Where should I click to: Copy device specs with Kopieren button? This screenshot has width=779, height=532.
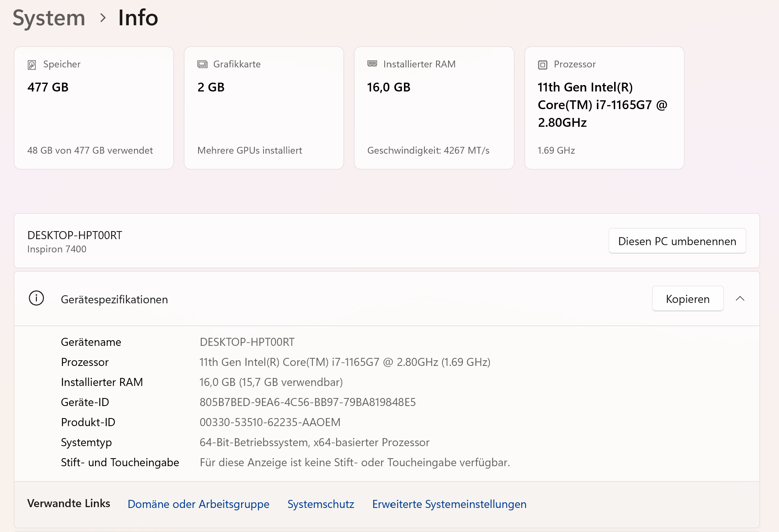688,299
